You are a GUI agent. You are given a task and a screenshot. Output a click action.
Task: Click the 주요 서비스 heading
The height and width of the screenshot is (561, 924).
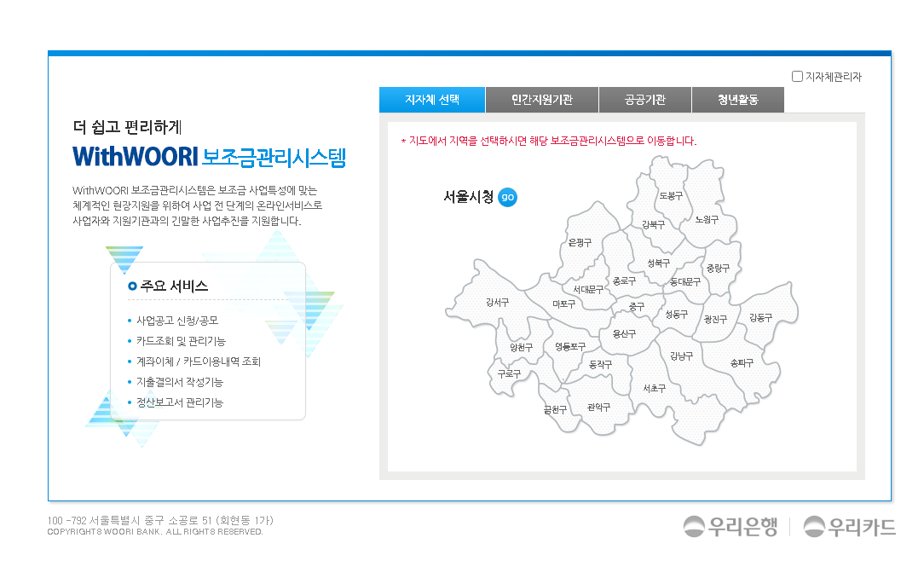[175, 286]
